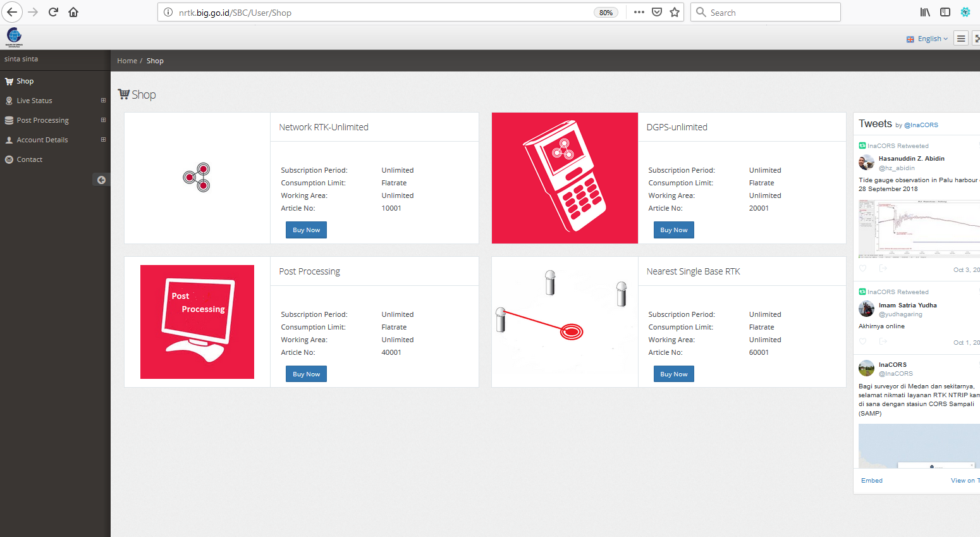
Task: Click the browser reload page icon
Action: (53, 12)
